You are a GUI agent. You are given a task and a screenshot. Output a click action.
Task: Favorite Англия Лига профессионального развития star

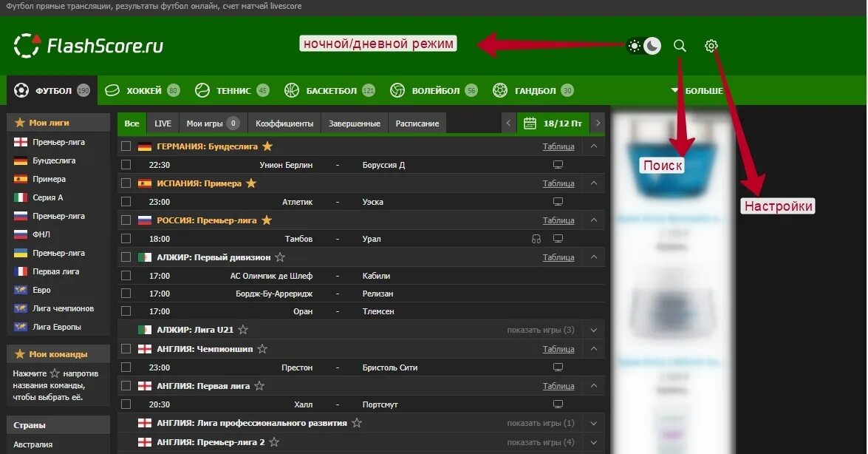pyautogui.click(x=357, y=423)
